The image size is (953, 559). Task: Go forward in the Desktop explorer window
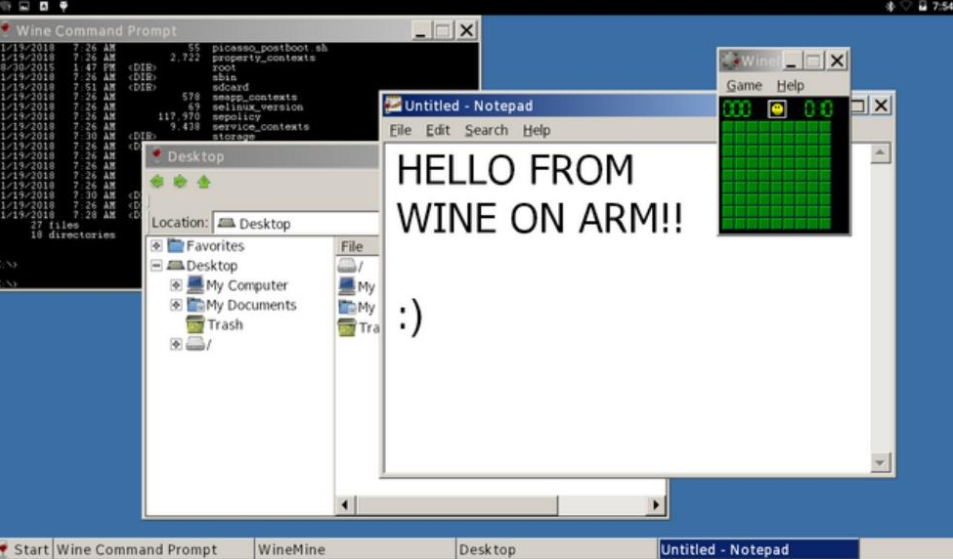[x=180, y=181]
